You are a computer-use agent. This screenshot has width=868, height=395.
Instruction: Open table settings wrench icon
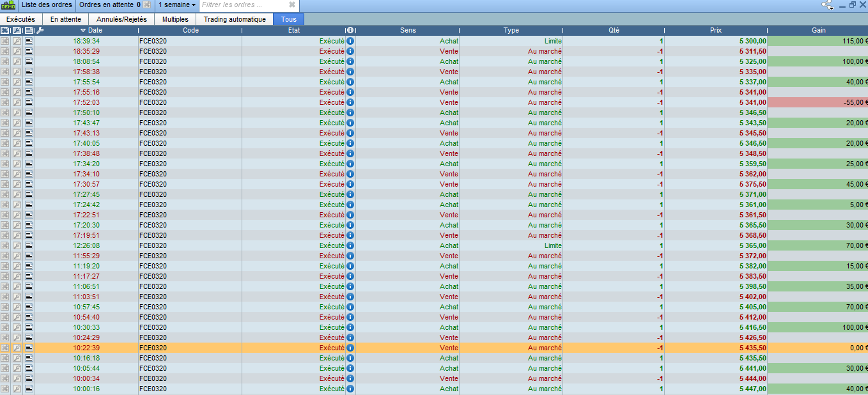pos(40,30)
